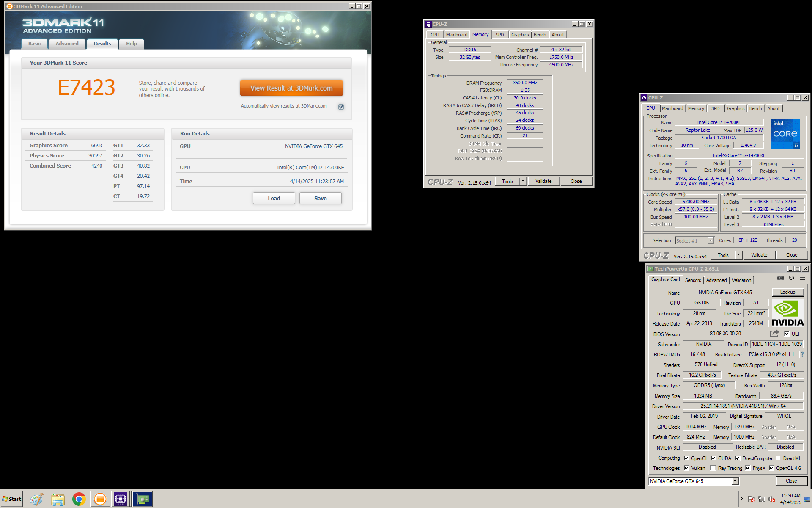Open the Mainboard tab in CPU-Z Memory window

tap(457, 35)
